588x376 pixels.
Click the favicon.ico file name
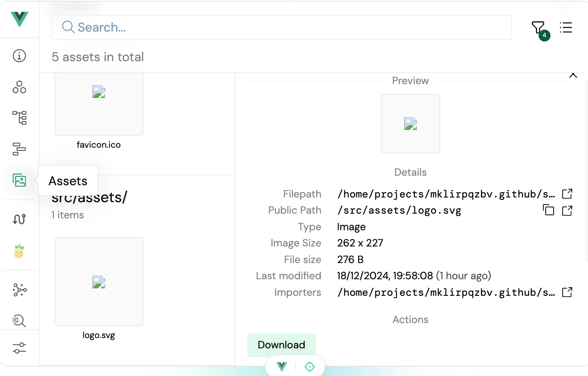click(x=99, y=145)
